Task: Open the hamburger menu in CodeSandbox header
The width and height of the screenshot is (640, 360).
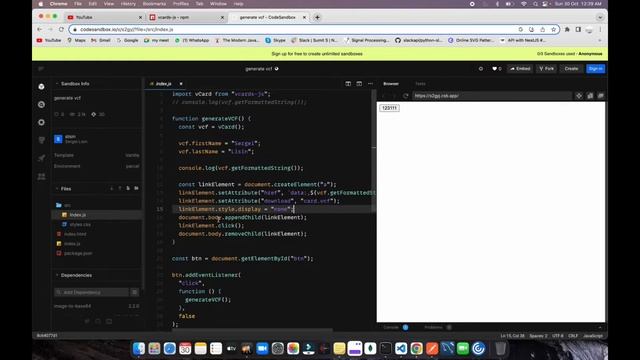Action: pos(41,69)
